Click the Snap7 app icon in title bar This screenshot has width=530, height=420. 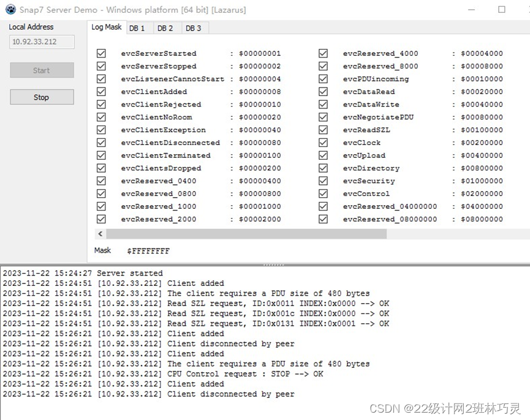point(11,9)
